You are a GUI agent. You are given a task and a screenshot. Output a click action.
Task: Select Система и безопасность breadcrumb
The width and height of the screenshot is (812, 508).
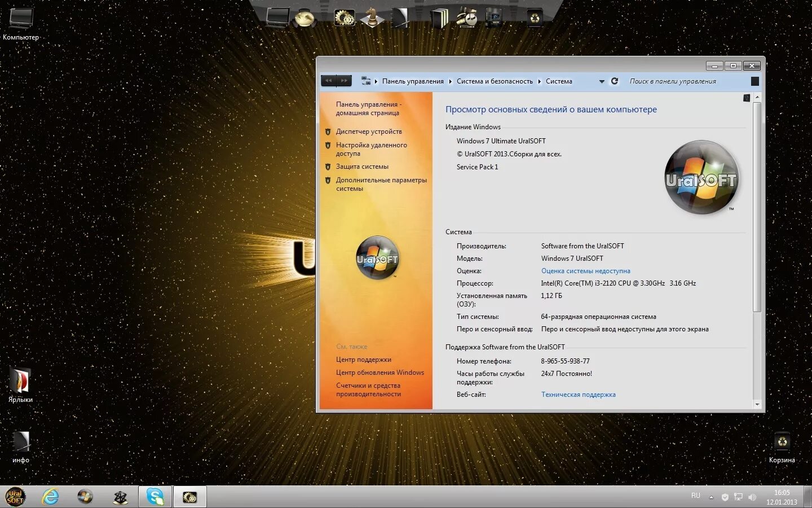[x=495, y=81]
